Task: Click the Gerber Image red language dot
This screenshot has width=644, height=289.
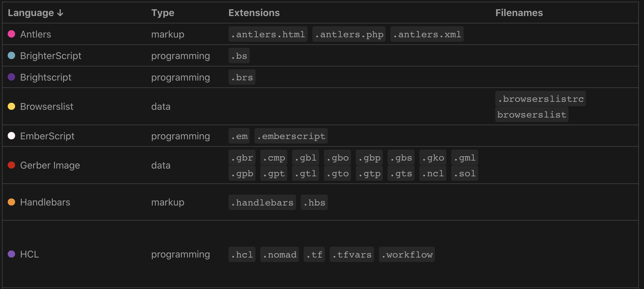Action: 12,165
